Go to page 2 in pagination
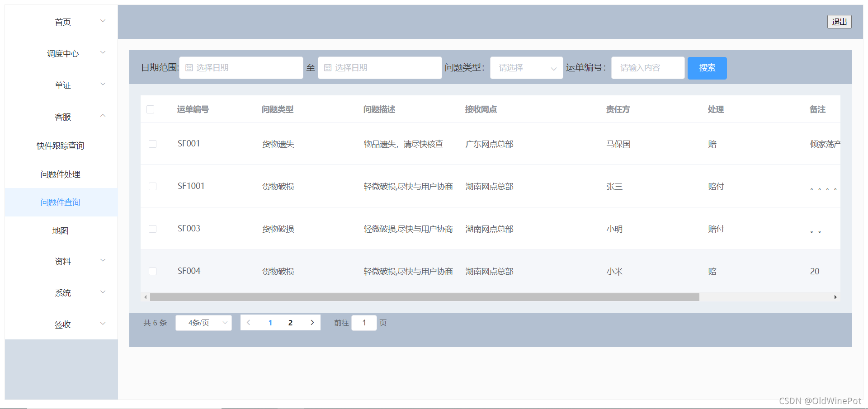 pyautogui.click(x=290, y=323)
